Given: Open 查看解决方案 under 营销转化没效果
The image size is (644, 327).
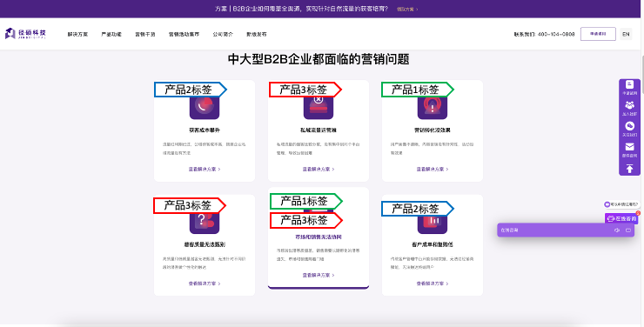Looking at the screenshot, I should 432,169.
